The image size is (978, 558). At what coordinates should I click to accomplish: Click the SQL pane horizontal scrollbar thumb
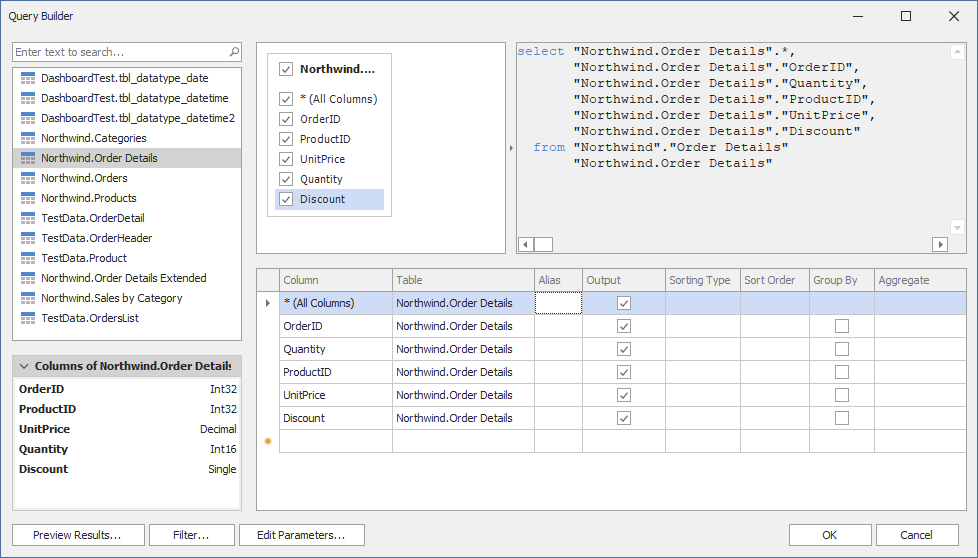click(543, 244)
